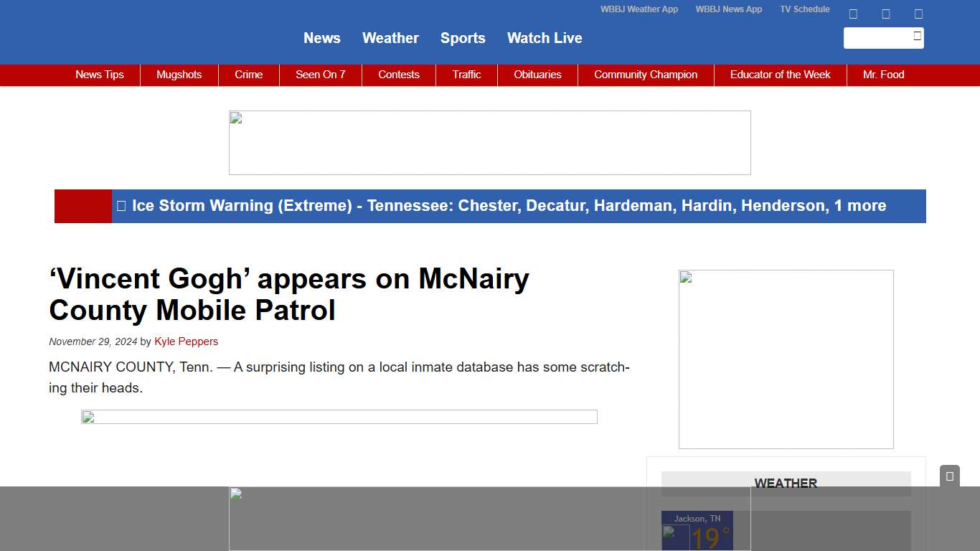
Task: Open the Obituaries page
Action: [x=537, y=75]
